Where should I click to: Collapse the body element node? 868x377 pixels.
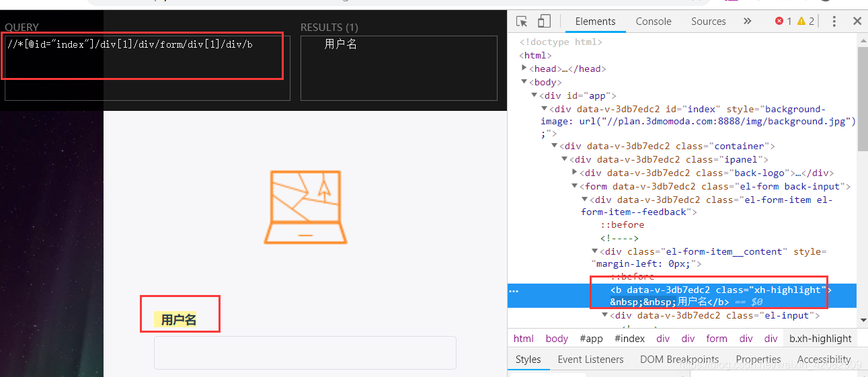pos(524,82)
